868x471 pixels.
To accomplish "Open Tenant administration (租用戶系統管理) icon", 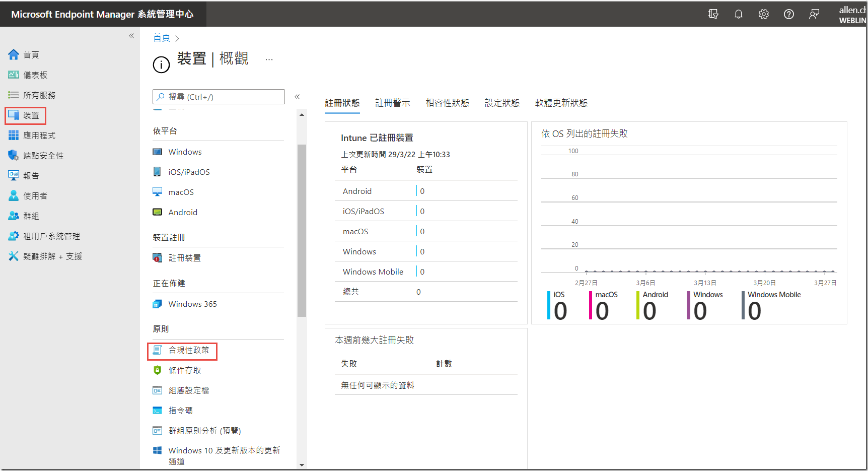I will pos(14,236).
